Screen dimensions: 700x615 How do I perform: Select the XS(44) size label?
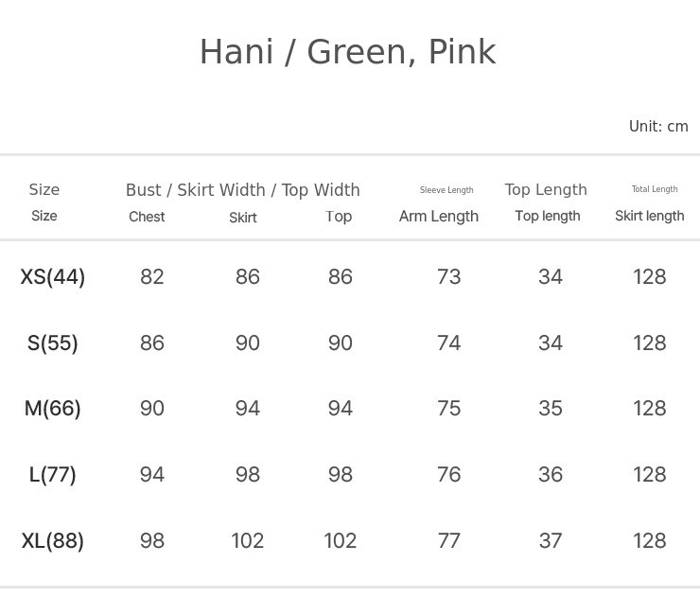[x=53, y=277]
